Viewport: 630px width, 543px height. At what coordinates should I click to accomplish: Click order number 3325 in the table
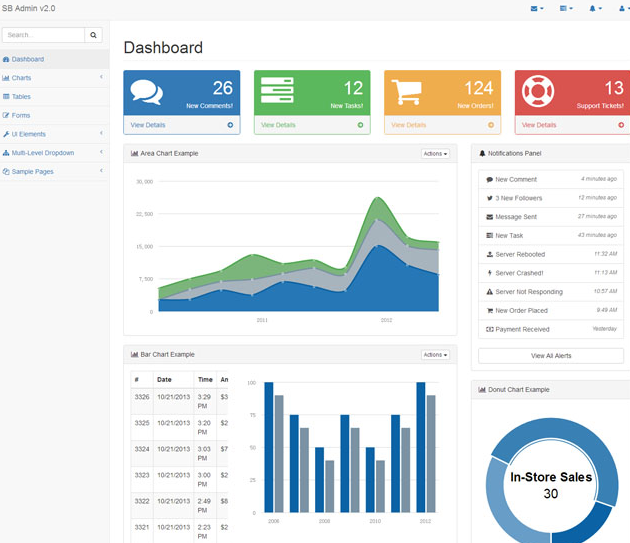(x=142, y=423)
